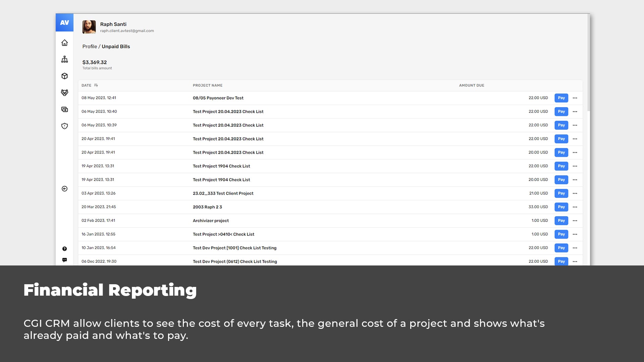Pay the 22.00 USD bill from 20 Apr
The height and width of the screenshot is (362, 644).
pyautogui.click(x=561, y=139)
